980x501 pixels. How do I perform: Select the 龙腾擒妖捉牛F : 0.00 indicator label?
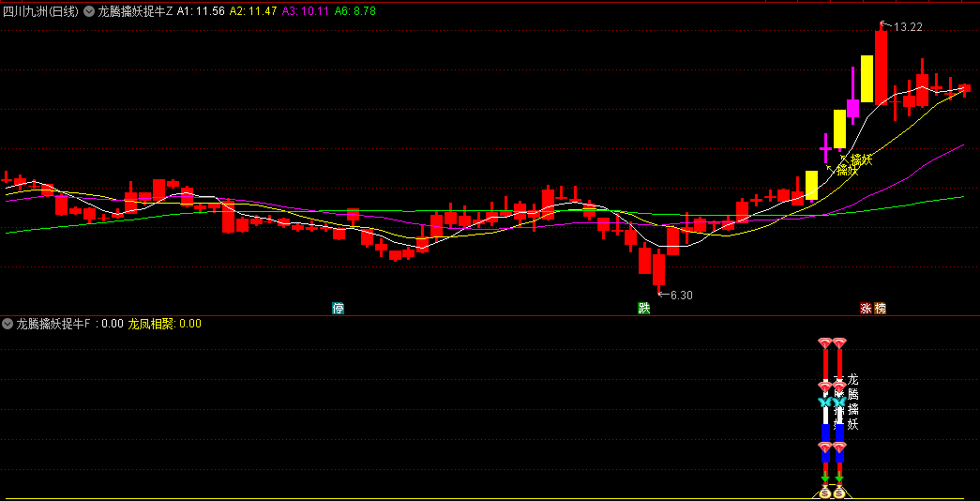(x=68, y=324)
